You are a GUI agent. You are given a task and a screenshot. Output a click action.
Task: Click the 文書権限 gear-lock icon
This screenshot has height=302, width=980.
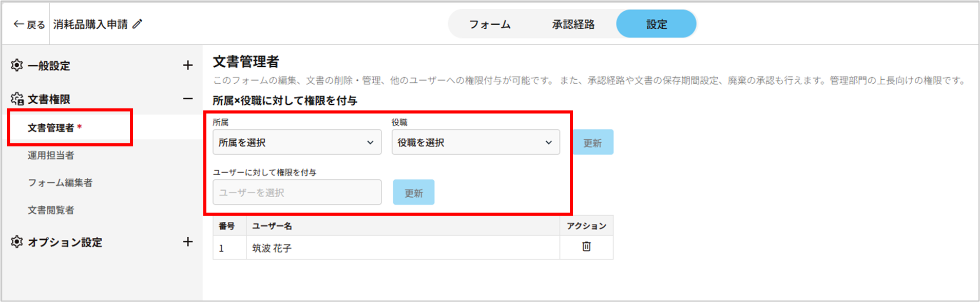click(x=17, y=99)
